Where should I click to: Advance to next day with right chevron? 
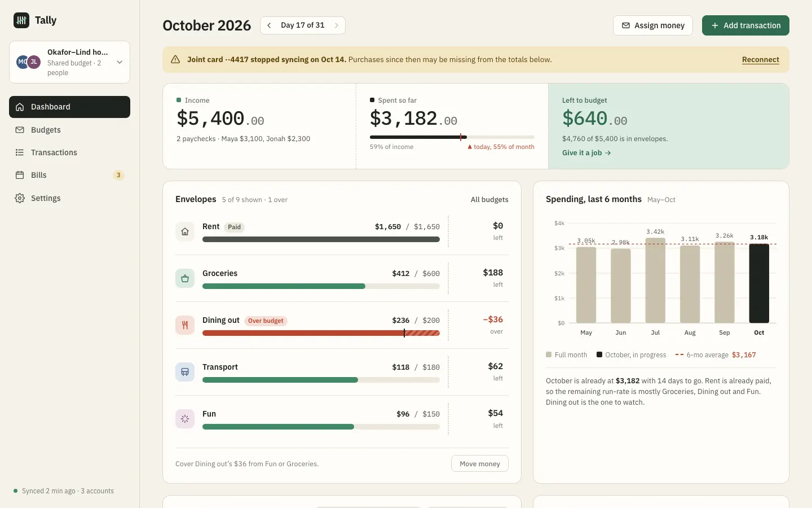(x=337, y=25)
